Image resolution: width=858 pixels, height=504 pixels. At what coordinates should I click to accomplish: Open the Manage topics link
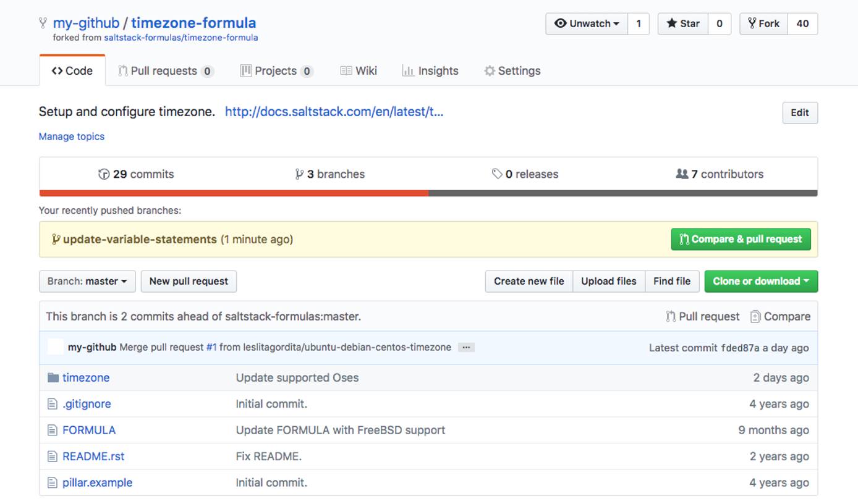coord(71,136)
